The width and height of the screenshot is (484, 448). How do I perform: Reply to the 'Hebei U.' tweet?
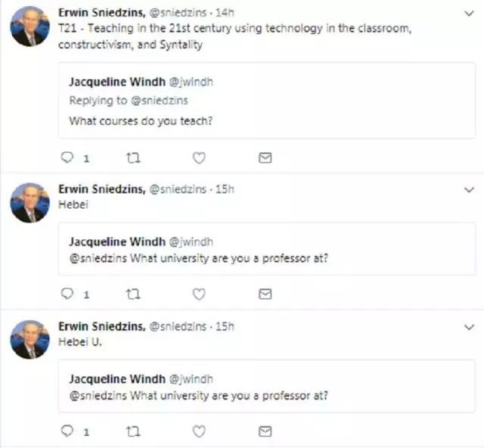67,431
